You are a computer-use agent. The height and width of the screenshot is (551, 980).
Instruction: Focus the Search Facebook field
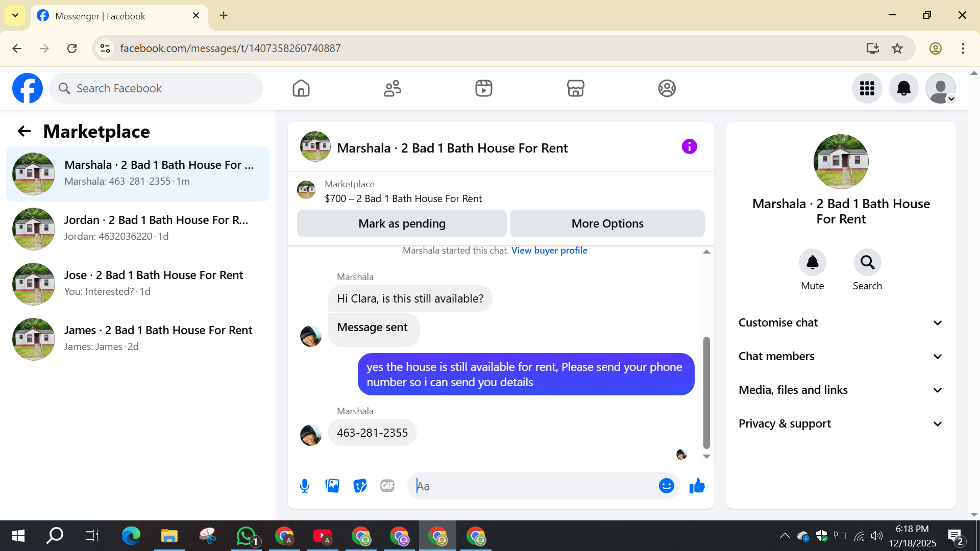coord(156,88)
